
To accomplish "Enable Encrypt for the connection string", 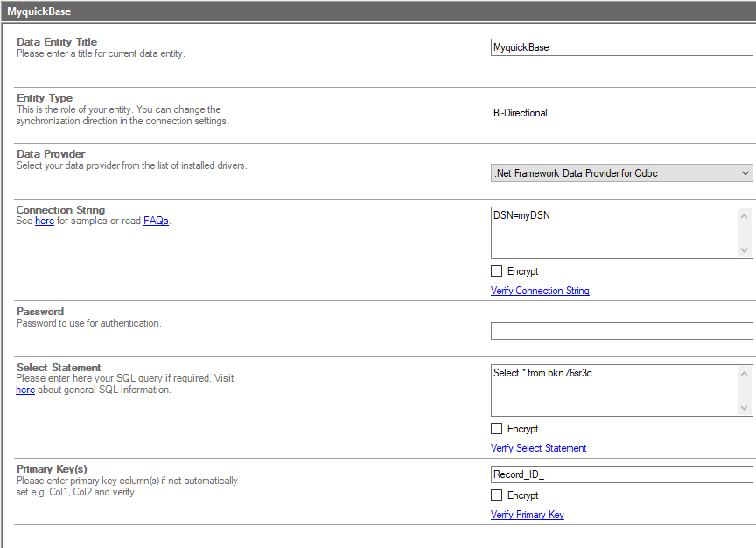I will coord(497,271).
